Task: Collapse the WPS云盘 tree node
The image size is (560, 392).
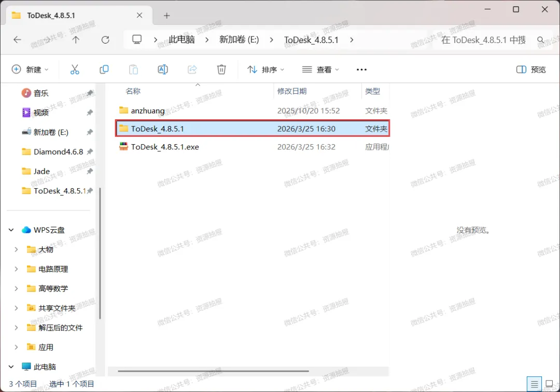Action: click(11, 230)
